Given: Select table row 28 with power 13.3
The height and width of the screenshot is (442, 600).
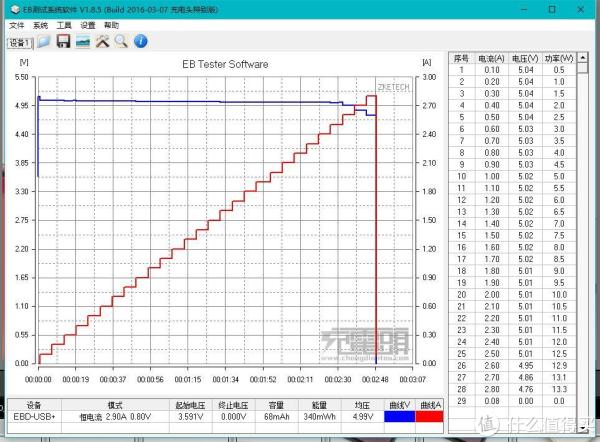Looking at the screenshot, I should coord(512,389).
